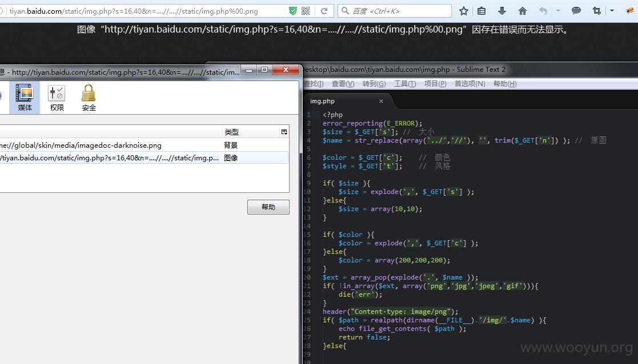Click the header Content-type image/png line
The height and width of the screenshot is (364, 638).
(x=390, y=312)
